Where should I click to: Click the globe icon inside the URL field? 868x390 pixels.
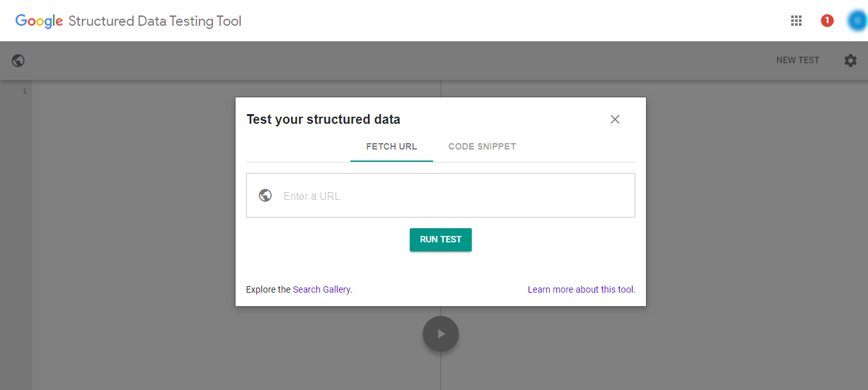click(265, 195)
